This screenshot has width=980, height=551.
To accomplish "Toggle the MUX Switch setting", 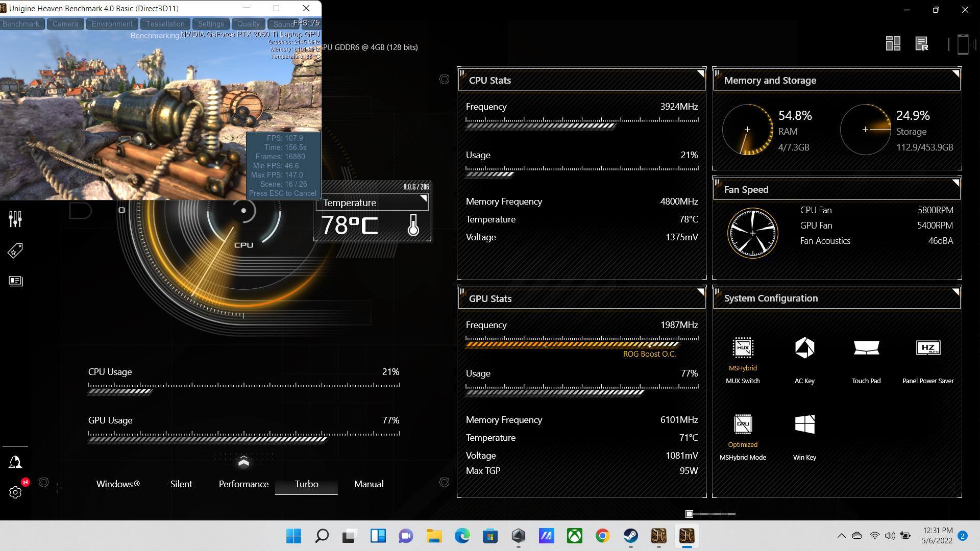I will (x=743, y=348).
